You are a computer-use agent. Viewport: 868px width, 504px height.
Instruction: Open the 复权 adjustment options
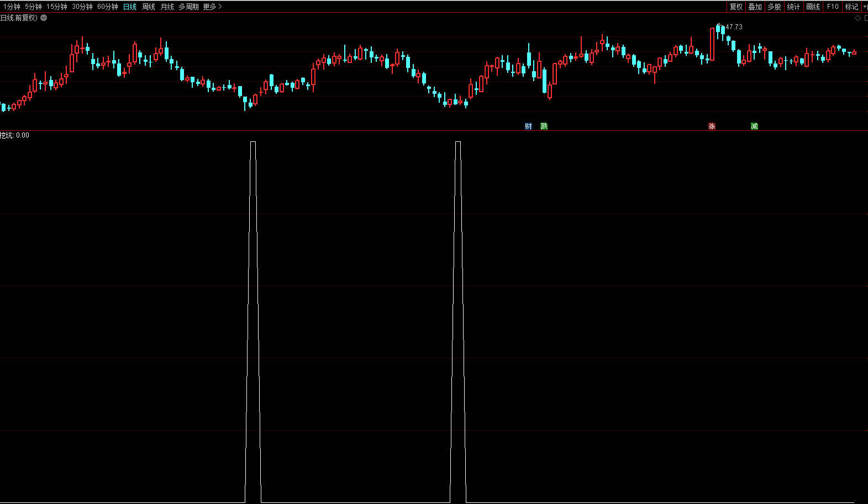[x=736, y=7]
